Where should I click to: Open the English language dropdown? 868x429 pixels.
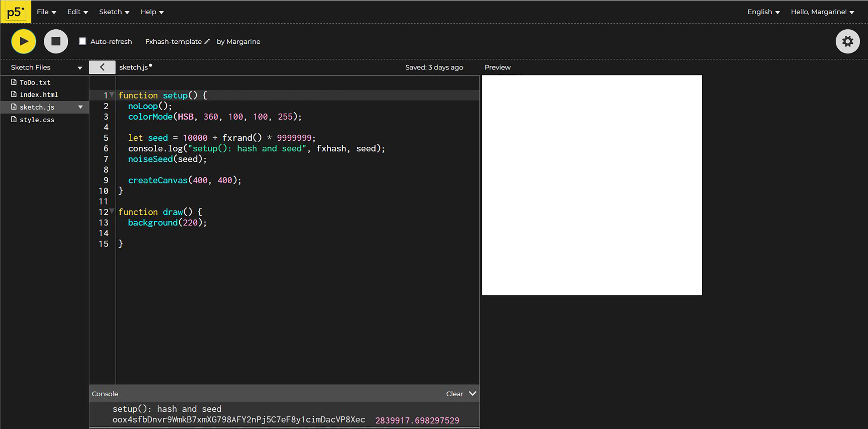[763, 12]
